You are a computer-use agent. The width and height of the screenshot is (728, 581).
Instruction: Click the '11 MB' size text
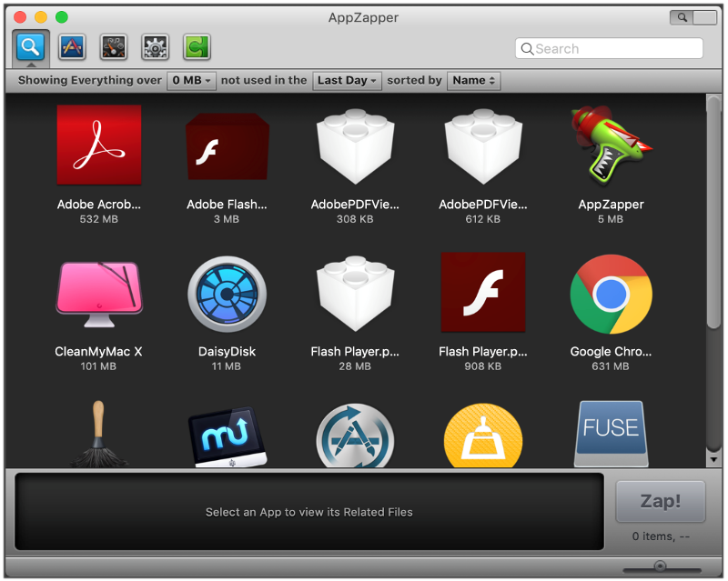click(x=227, y=366)
